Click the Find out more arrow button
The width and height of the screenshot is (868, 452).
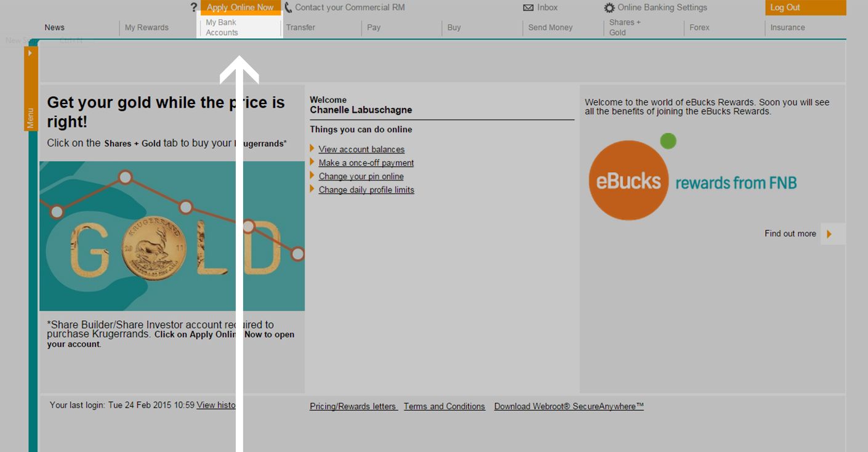point(832,234)
